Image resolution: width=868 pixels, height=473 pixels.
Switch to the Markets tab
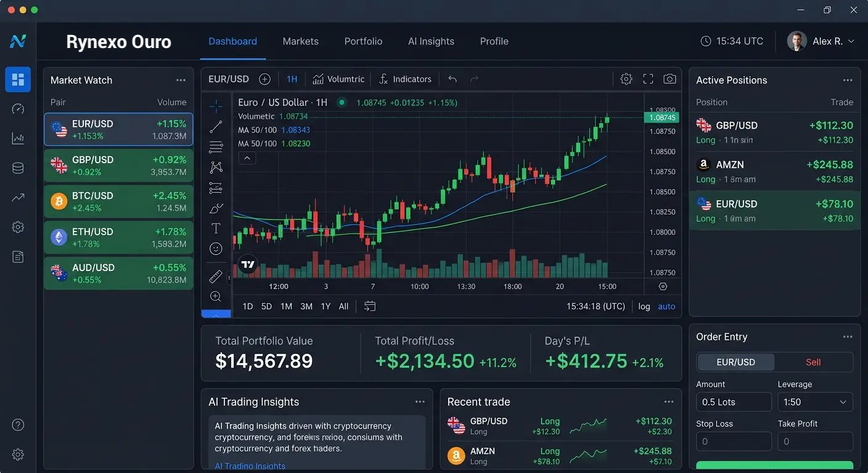[x=300, y=41]
